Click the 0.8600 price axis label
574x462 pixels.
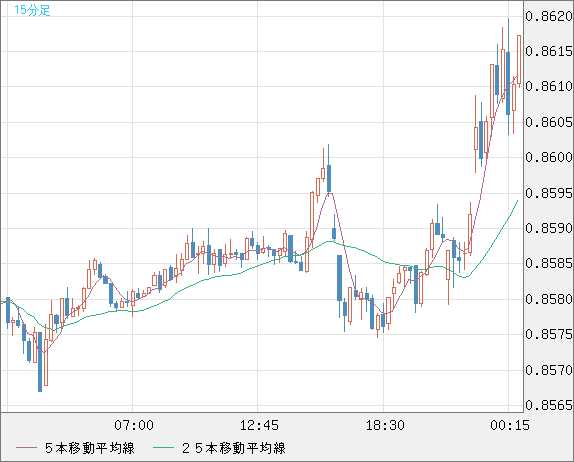pos(549,157)
